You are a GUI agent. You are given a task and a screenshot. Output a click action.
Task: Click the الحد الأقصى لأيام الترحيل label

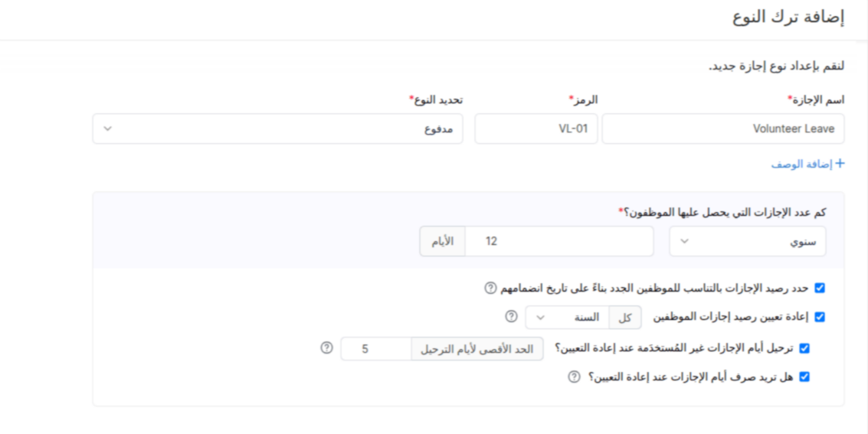(x=477, y=349)
